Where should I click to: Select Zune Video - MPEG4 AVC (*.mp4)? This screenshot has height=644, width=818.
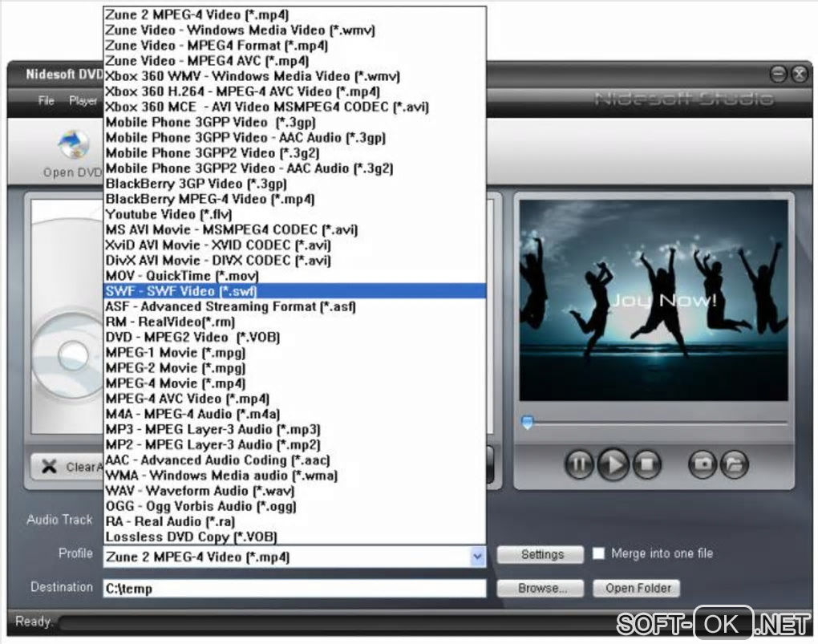click(x=295, y=61)
